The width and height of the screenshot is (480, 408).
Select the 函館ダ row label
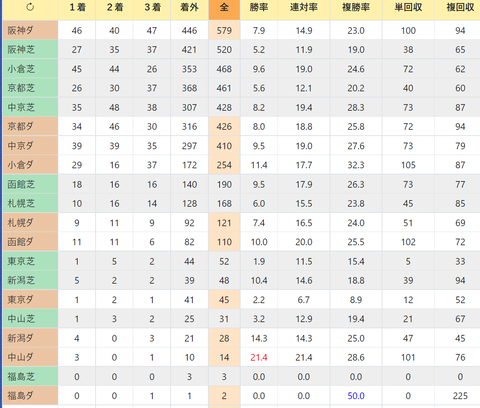coord(30,242)
